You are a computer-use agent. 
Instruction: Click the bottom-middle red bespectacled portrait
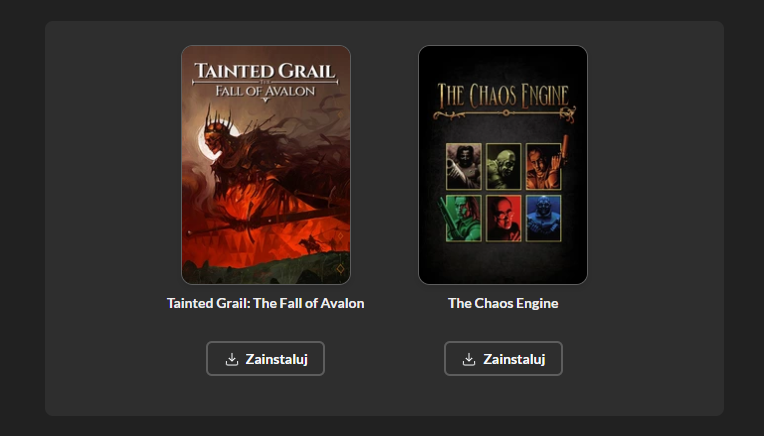tap(503, 218)
